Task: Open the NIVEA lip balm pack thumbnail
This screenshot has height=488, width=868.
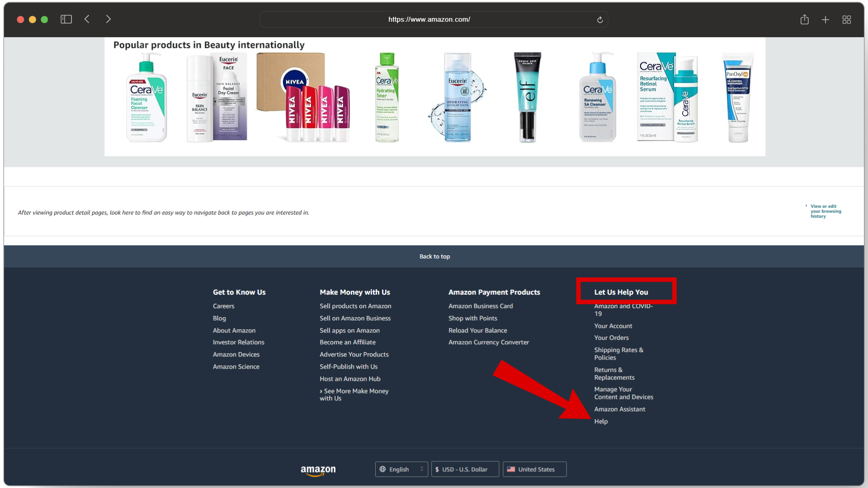Action: tap(303, 97)
